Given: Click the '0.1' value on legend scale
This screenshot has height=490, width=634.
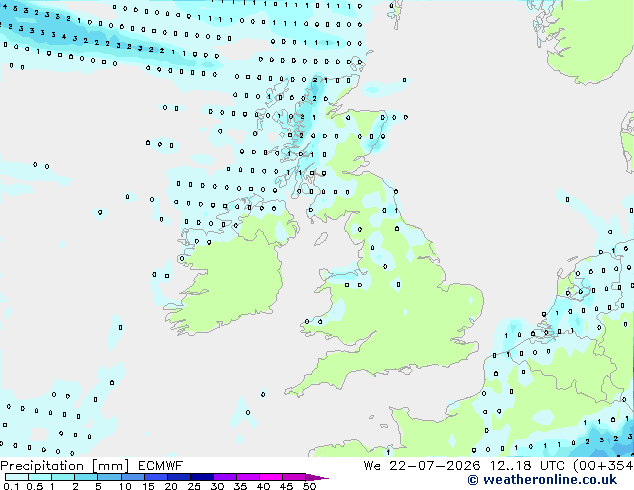Looking at the screenshot, I should click(11, 486).
